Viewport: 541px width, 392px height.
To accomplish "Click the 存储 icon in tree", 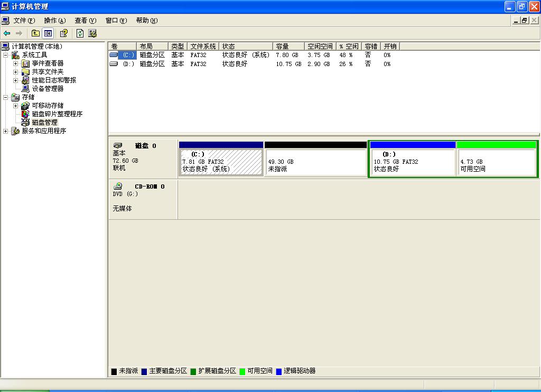I will [15, 97].
